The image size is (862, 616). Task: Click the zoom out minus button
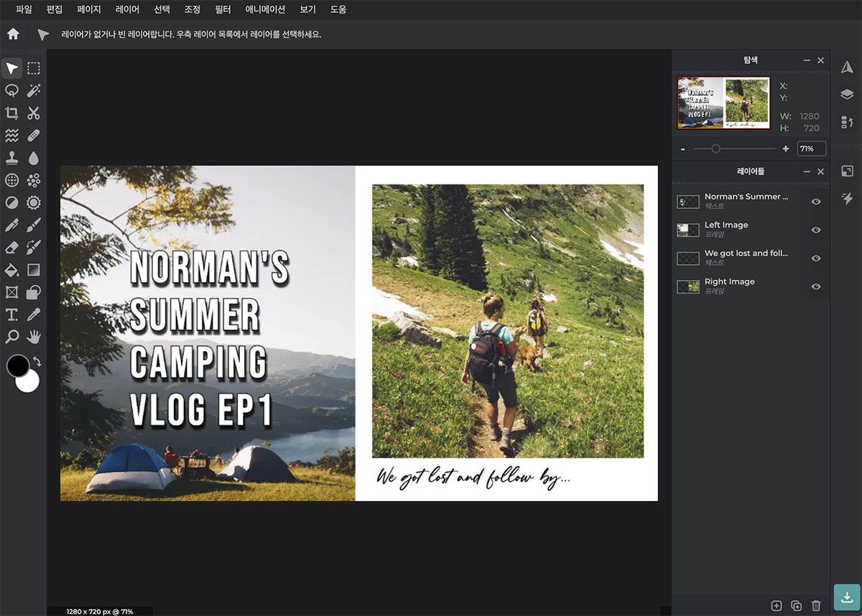pyautogui.click(x=682, y=149)
